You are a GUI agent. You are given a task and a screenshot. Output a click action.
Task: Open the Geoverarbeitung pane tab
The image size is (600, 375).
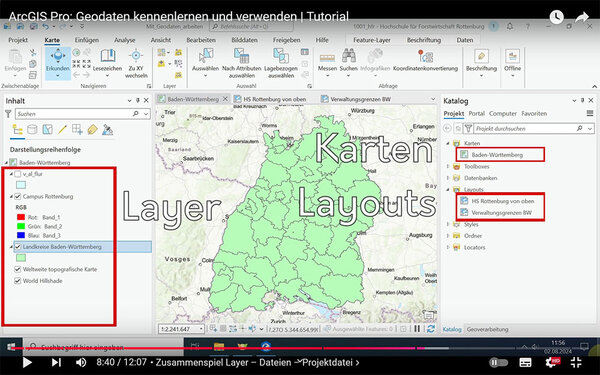[x=487, y=329]
